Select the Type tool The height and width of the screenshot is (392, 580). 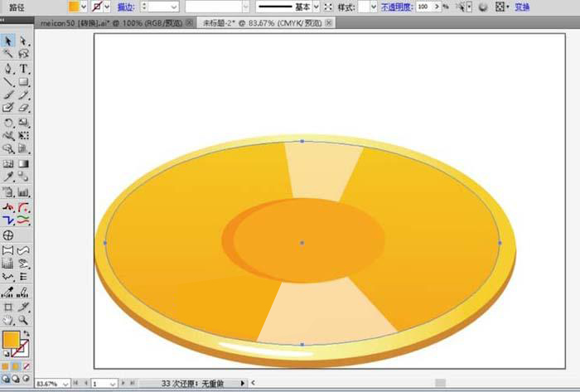24,69
